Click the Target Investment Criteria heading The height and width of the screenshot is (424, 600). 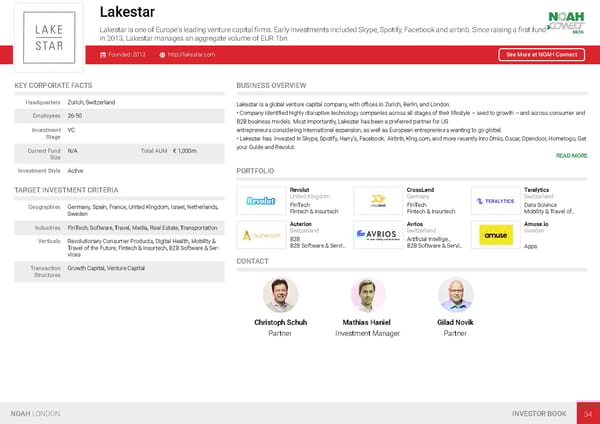click(x=64, y=189)
